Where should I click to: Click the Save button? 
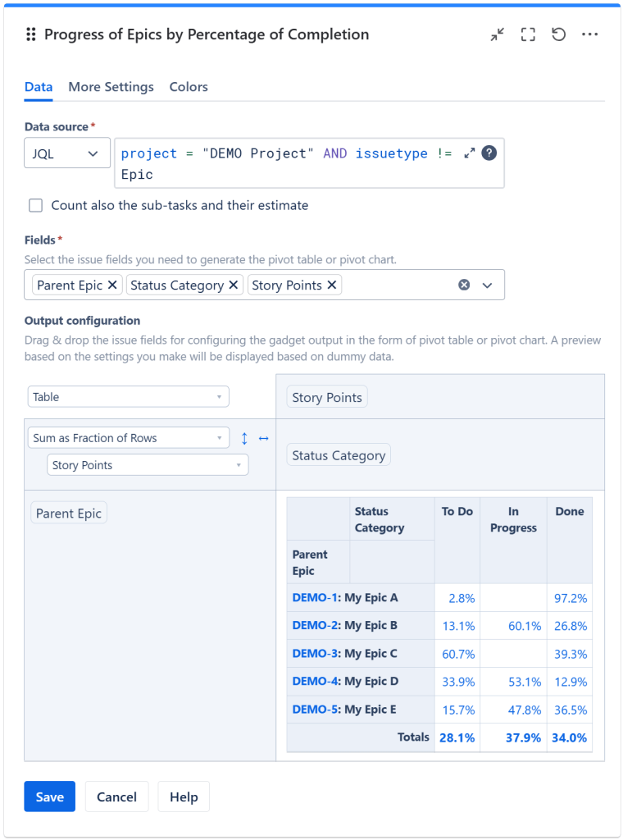tap(49, 797)
